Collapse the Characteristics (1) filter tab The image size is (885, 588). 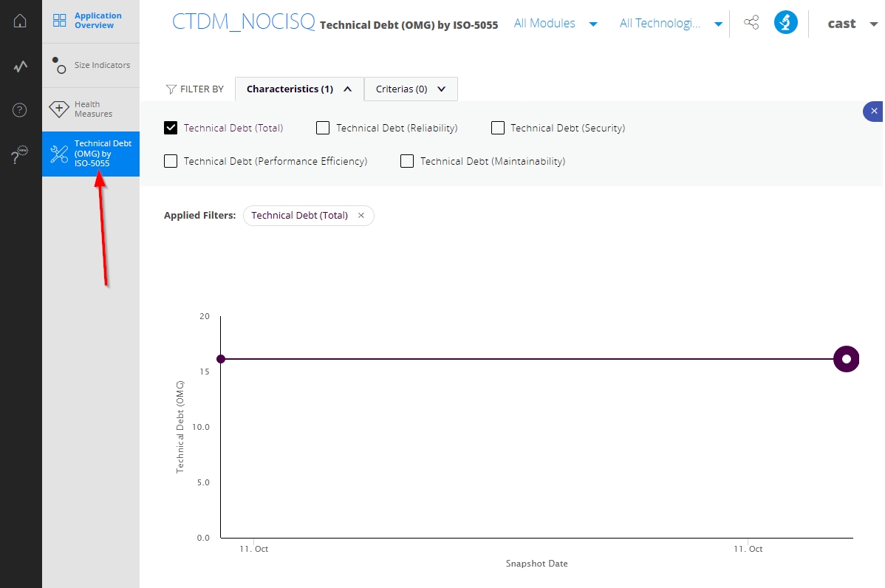299,89
